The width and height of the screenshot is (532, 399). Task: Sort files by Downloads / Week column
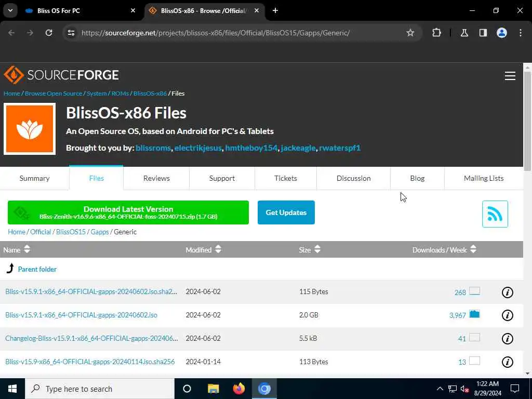point(444,250)
